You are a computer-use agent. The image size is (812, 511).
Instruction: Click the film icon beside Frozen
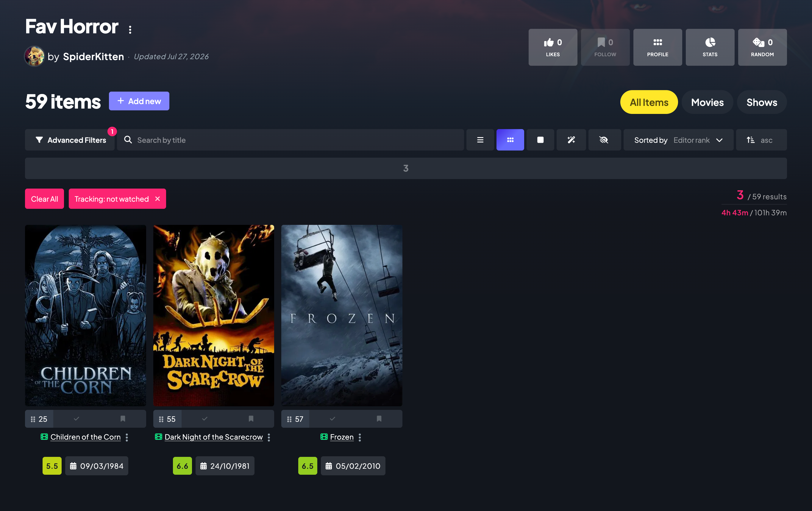click(324, 437)
